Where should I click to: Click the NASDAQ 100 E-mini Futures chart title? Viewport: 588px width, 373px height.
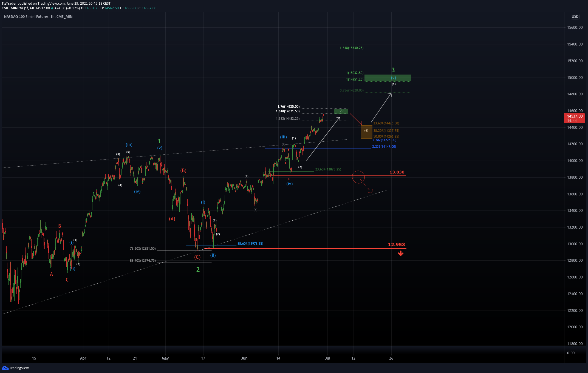[x=39, y=17]
